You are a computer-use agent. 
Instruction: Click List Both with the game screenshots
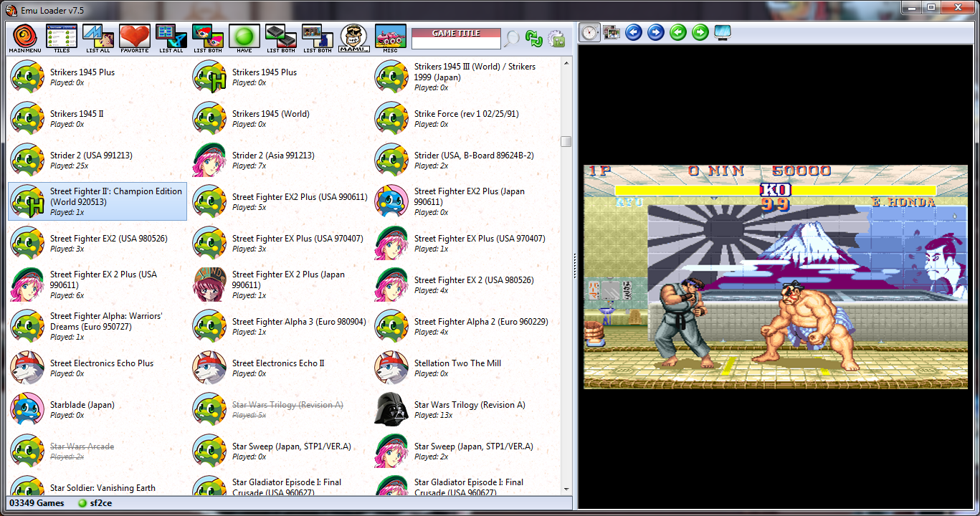(317, 39)
